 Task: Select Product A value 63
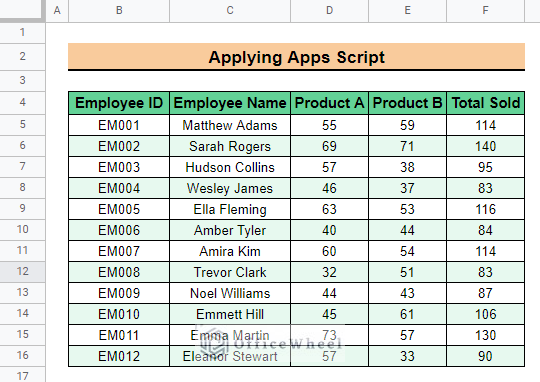tap(329, 209)
